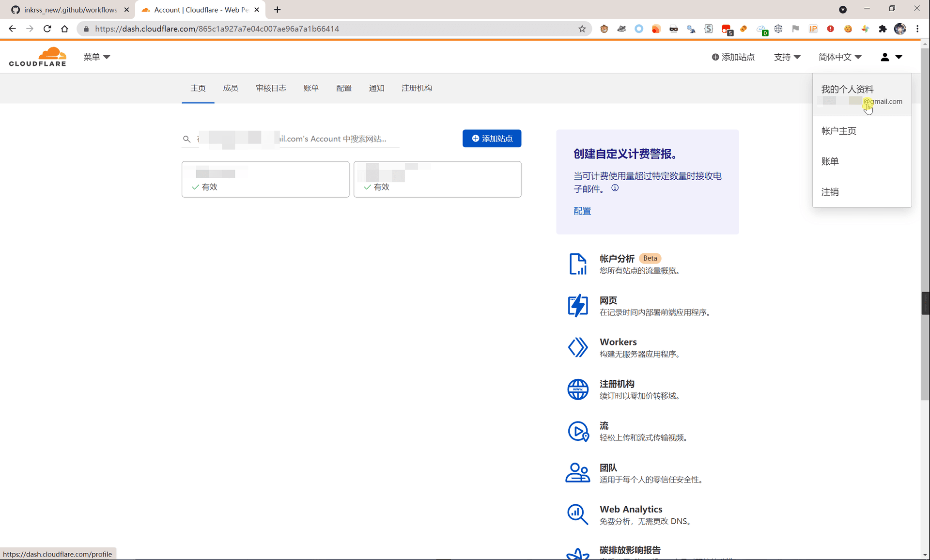
Task: Click the 注册机构 globe icon
Action: (x=578, y=389)
